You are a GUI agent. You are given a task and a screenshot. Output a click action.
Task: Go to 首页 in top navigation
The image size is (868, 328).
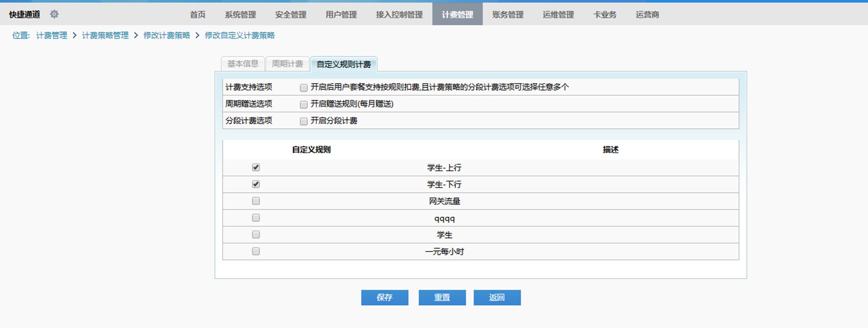coord(198,15)
